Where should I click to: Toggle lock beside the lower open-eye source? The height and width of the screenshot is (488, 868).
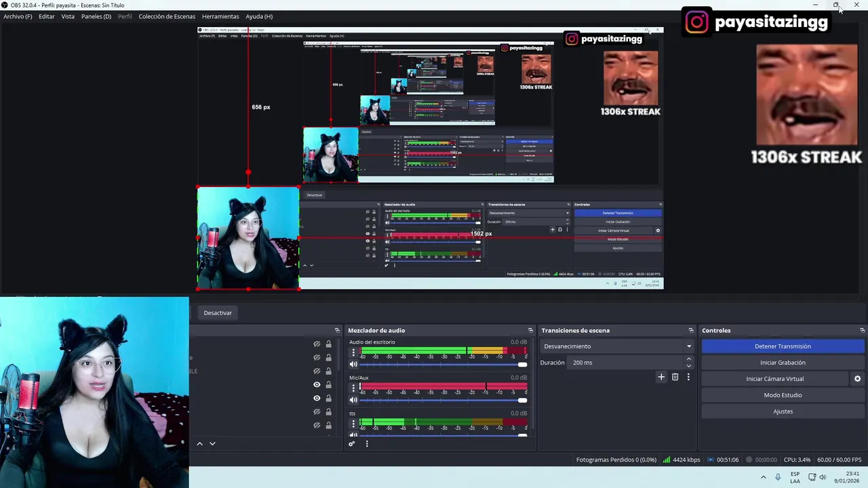329,399
